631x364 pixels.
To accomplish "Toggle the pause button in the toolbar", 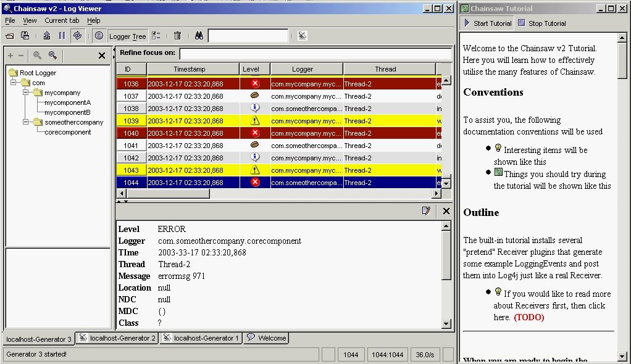I will 62,36.
